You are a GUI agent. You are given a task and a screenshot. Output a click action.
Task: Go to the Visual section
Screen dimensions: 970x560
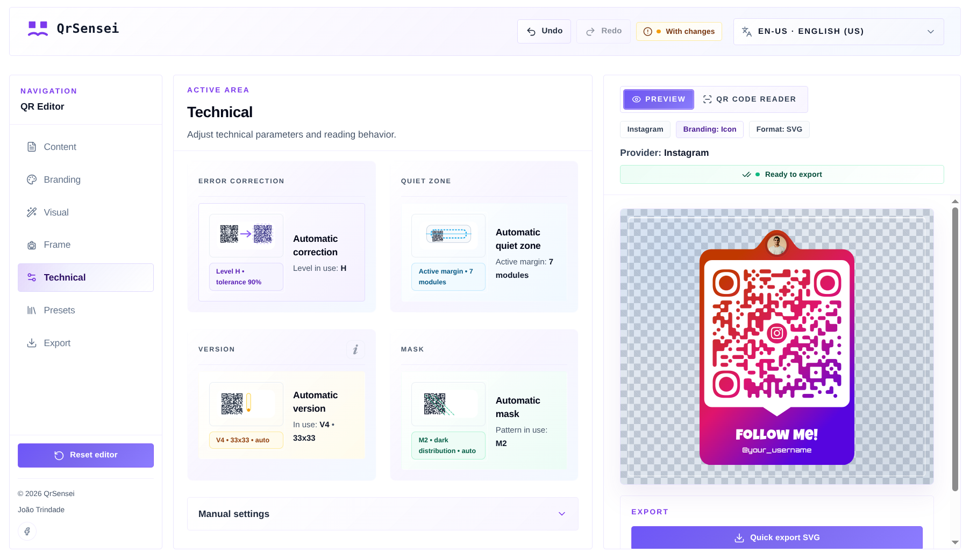pos(85,212)
